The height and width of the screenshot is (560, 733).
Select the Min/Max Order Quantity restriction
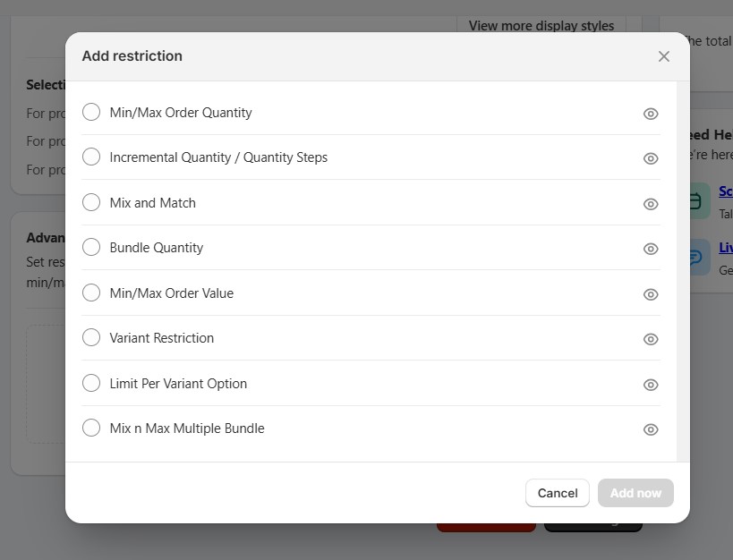tap(90, 112)
